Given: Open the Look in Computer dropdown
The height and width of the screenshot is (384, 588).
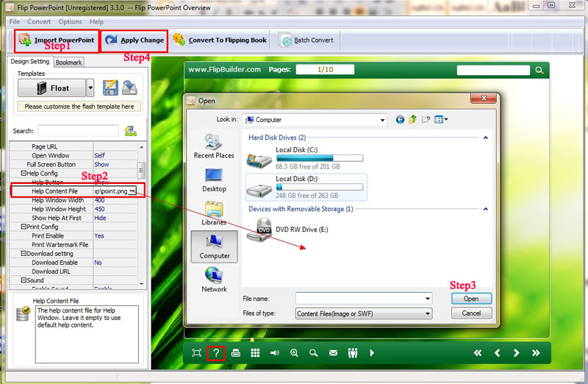Looking at the screenshot, I should pos(315,120).
